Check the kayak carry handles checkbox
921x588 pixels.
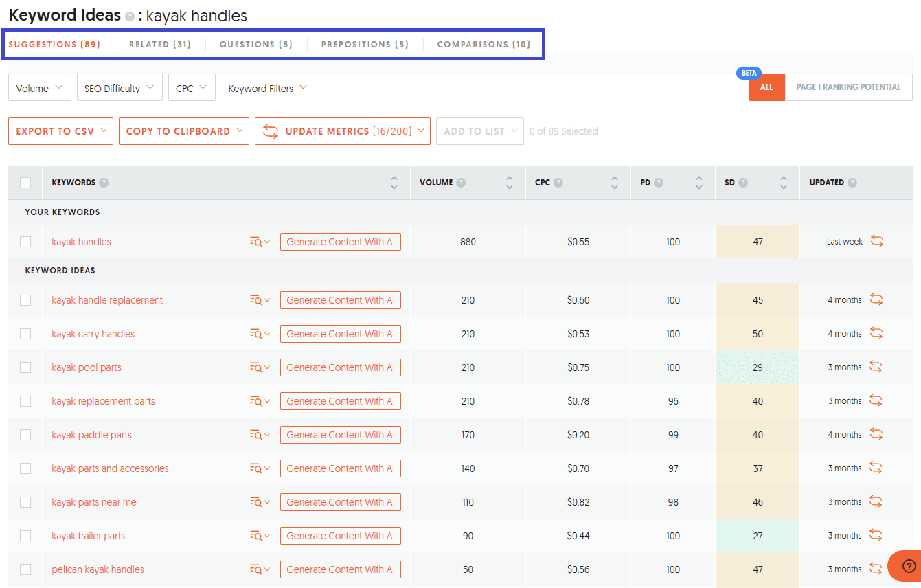tap(25, 334)
